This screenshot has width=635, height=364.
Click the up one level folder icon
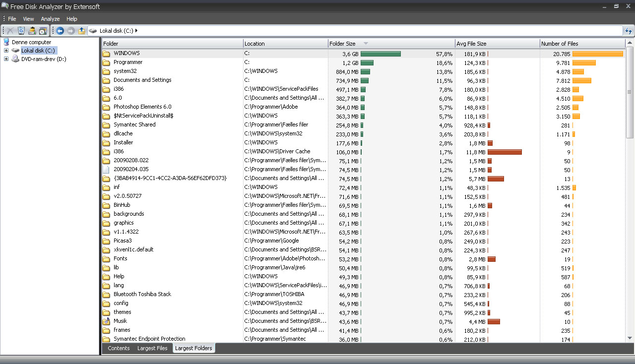[82, 31]
